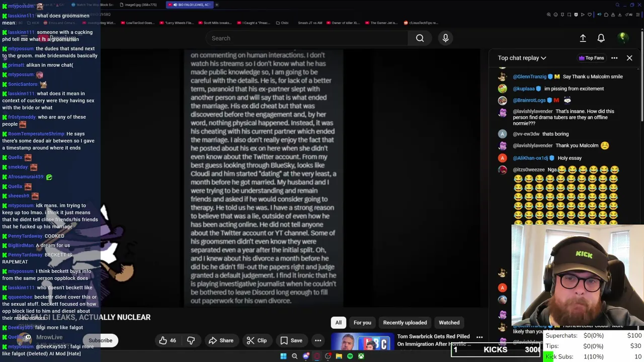This screenshot has height=362, width=644.
Task: Open r/LinusTechTips bookmark
Action: [421, 23]
